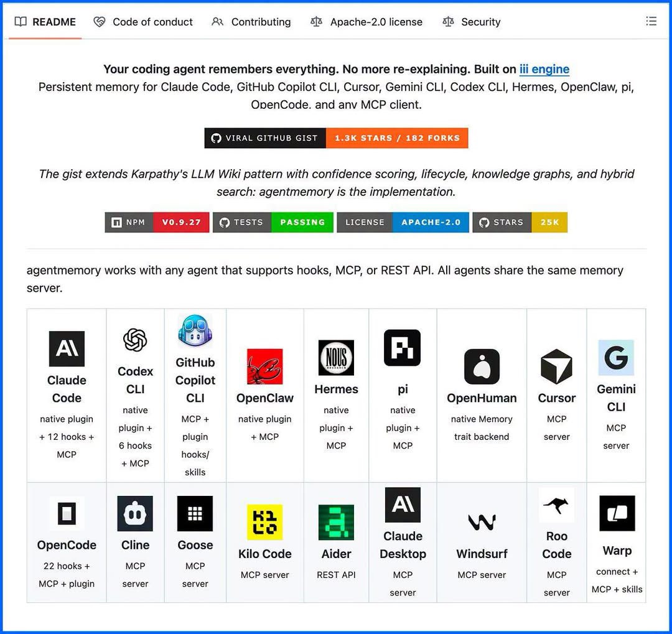Click "22 hooks + MCP + plugin" text
The image size is (672, 634).
67,575
